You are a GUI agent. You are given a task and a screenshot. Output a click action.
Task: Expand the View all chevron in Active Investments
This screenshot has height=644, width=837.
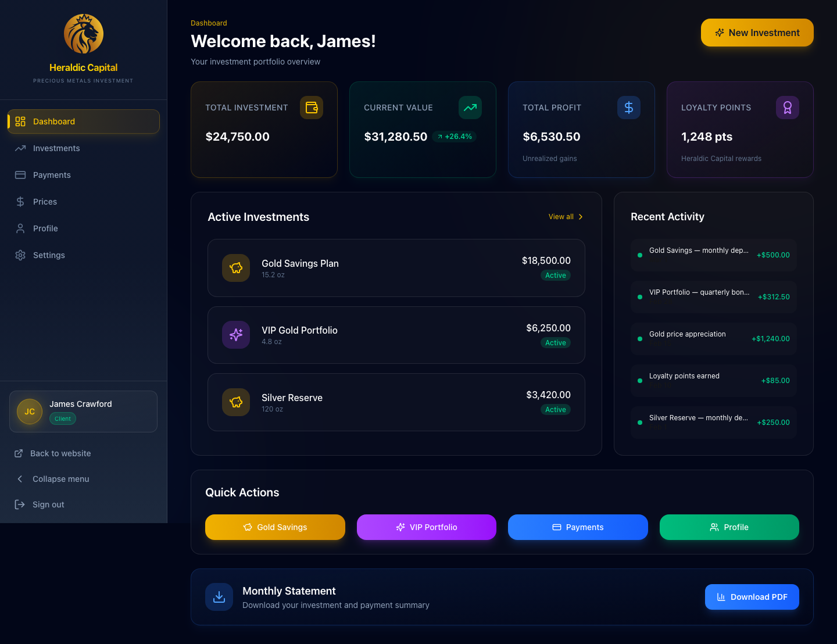581,216
